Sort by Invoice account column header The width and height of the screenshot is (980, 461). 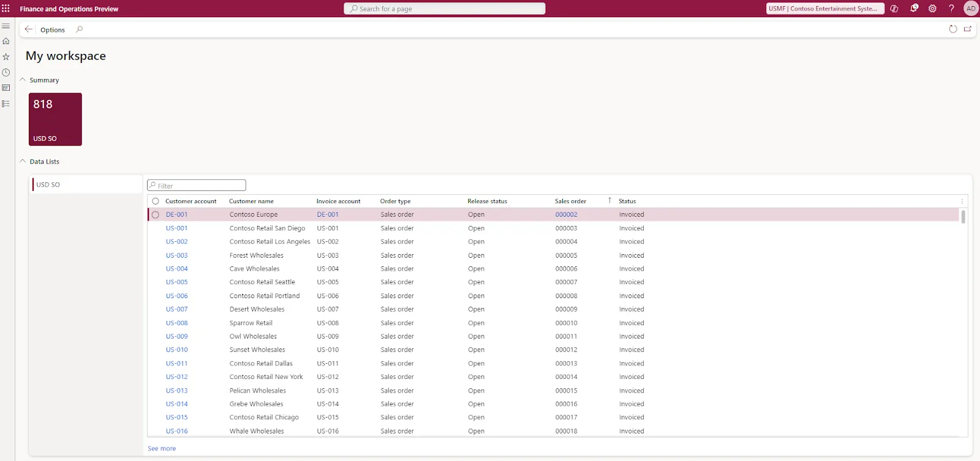pyautogui.click(x=339, y=201)
